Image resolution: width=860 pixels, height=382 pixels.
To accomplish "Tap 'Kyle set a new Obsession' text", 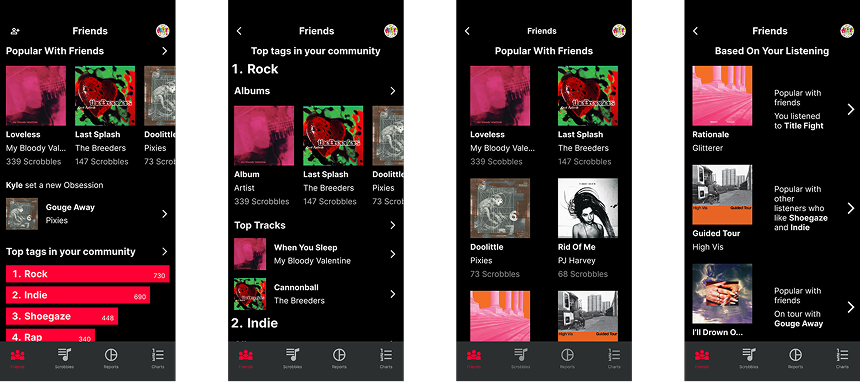I will [x=55, y=186].
